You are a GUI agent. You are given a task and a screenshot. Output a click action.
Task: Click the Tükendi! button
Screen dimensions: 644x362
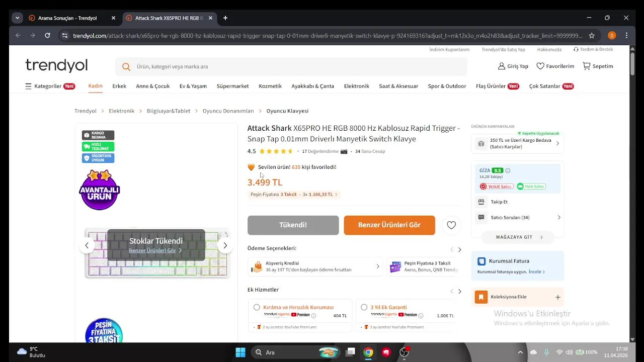[x=293, y=225]
